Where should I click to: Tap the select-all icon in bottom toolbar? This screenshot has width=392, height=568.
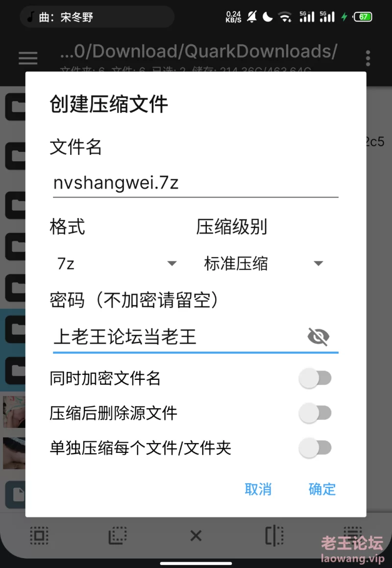39,535
